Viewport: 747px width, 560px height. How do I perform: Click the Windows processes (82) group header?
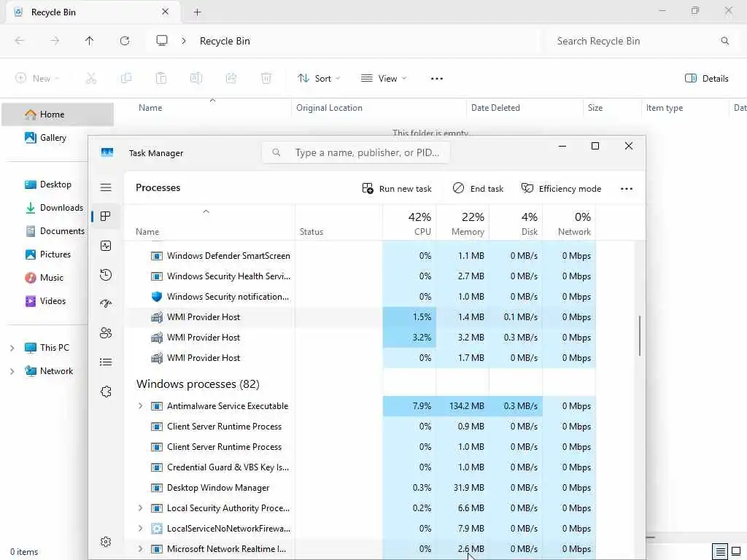[198, 384]
